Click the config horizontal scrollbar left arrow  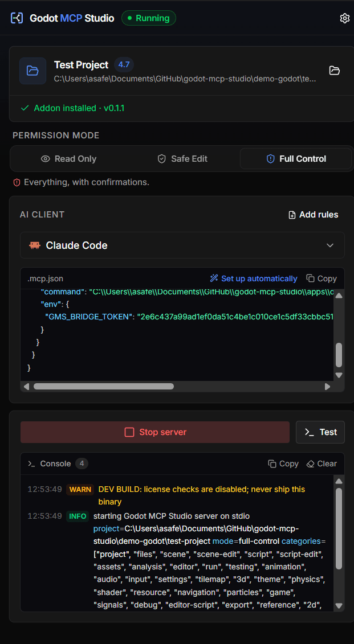click(26, 387)
